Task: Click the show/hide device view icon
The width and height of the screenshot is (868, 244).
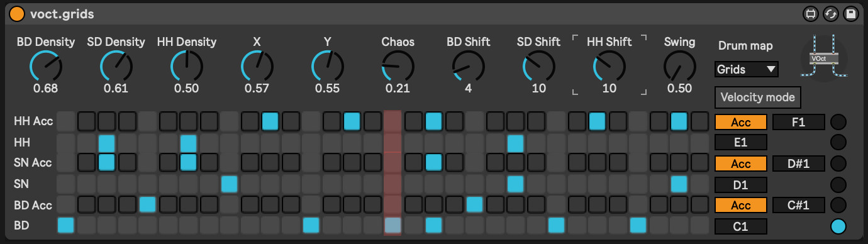Action: (811, 14)
